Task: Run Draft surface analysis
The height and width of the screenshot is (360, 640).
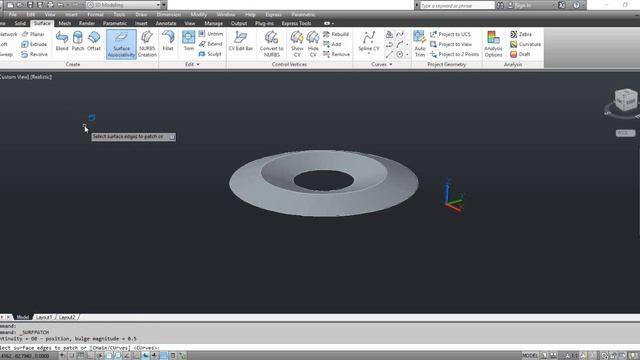Action: [520, 54]
